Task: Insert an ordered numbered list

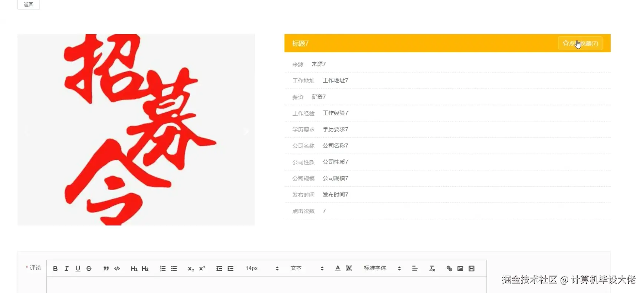Action: point(162,269)
